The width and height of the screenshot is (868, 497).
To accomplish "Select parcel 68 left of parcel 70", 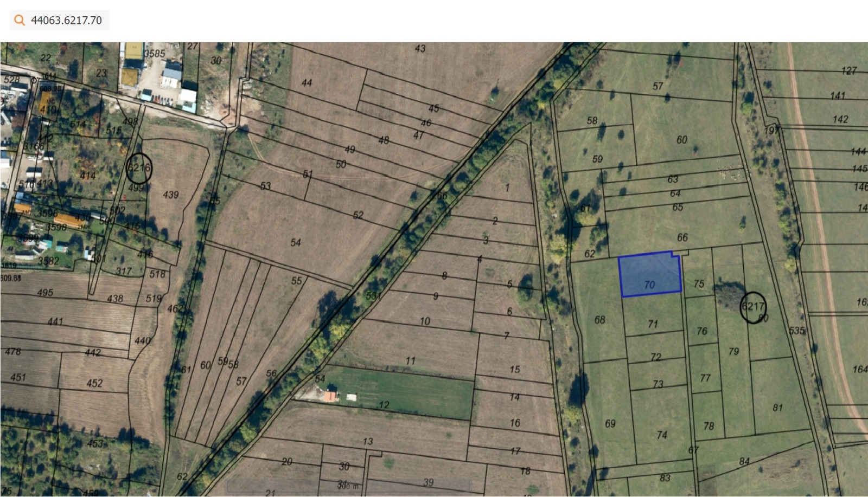I will 599,320.
